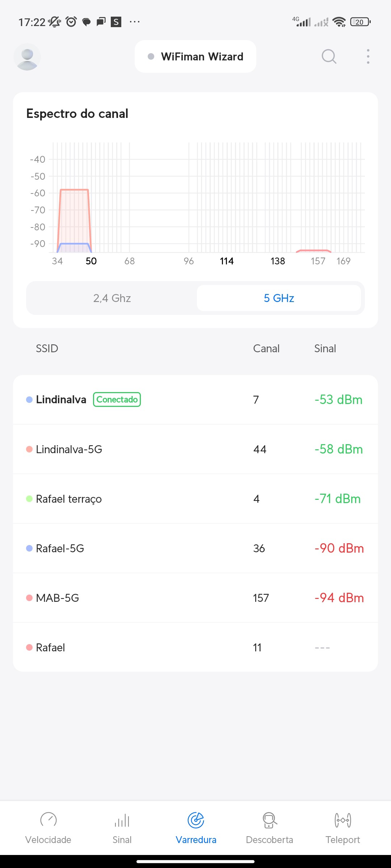Click the green Conectado badge
391x868 pixels.
click(117, 400)
